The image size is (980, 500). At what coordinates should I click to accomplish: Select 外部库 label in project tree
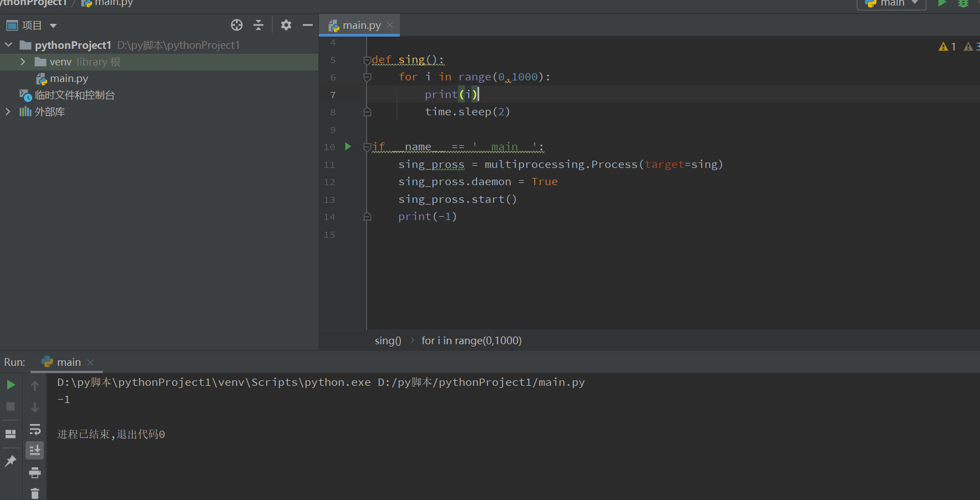50,112
